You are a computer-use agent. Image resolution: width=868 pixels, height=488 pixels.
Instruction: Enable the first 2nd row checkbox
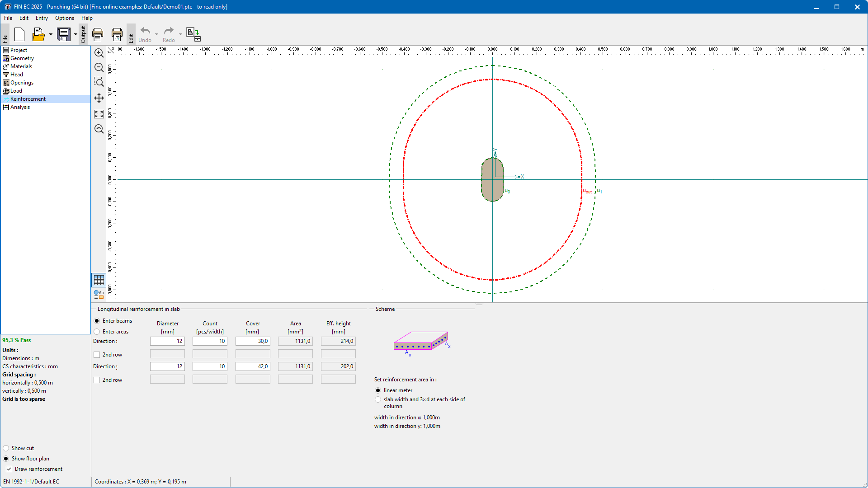(97, 355)
